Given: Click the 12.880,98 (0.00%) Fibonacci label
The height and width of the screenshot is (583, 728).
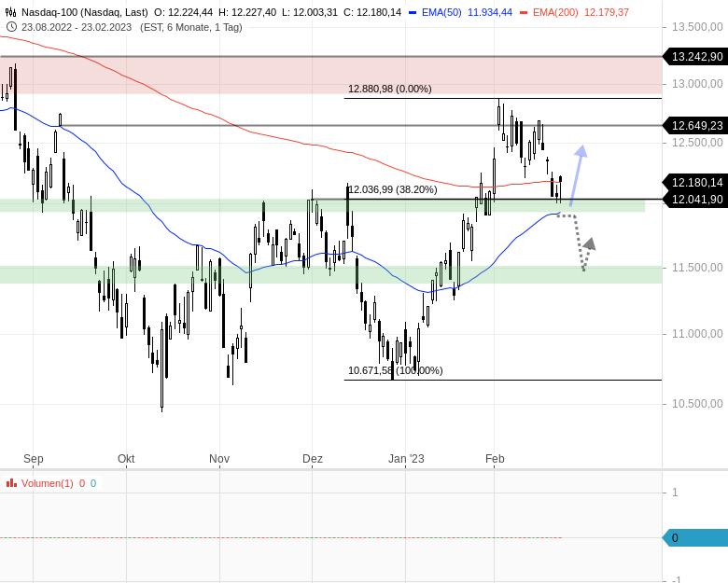Looking at the screenshot, I should pos(389,89).
